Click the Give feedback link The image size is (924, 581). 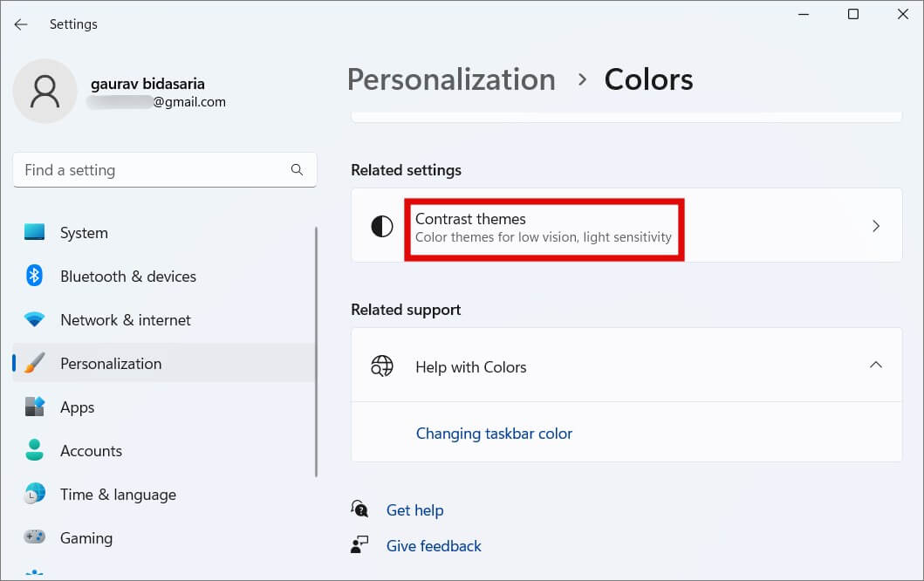coord(434,546)
